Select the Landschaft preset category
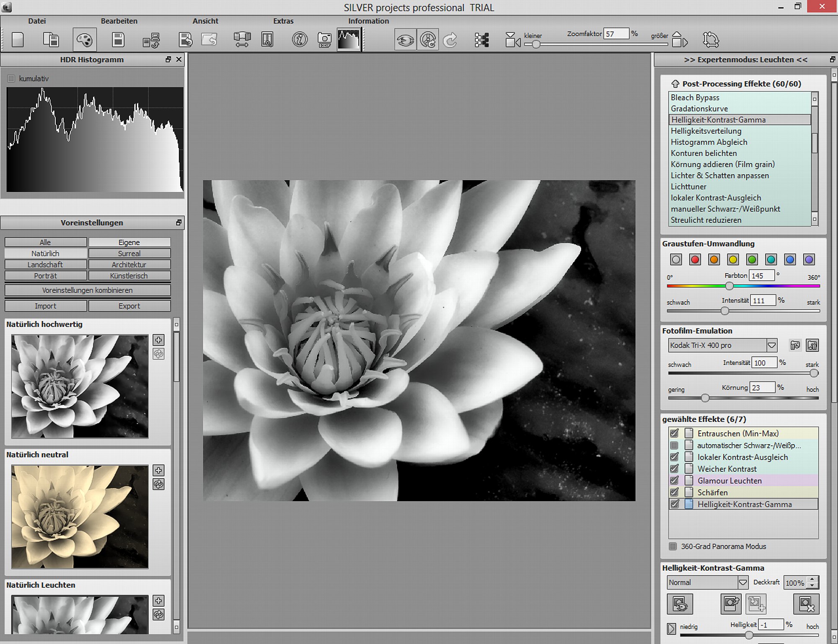Viewport: 838px width, 644px height. [46, 264]
